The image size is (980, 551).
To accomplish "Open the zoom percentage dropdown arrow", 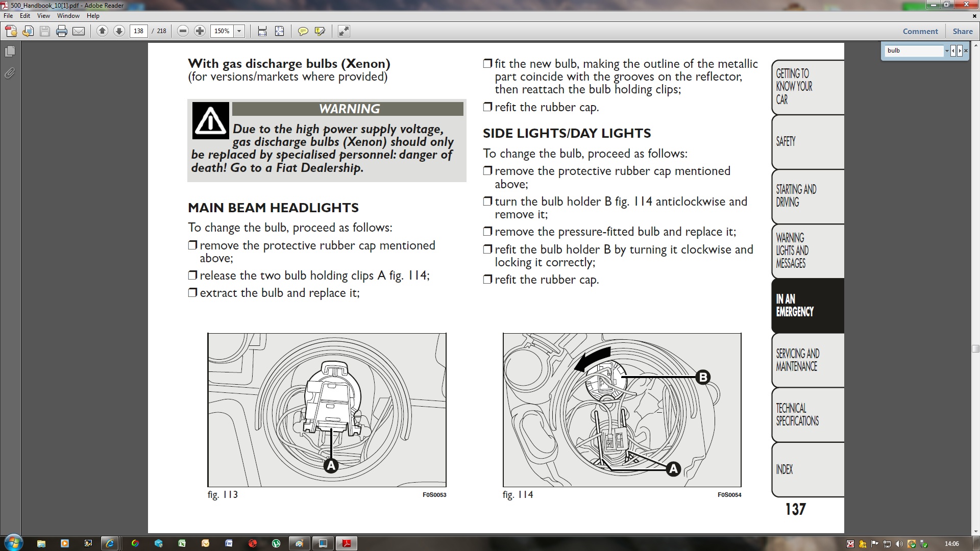I will 239,31.
